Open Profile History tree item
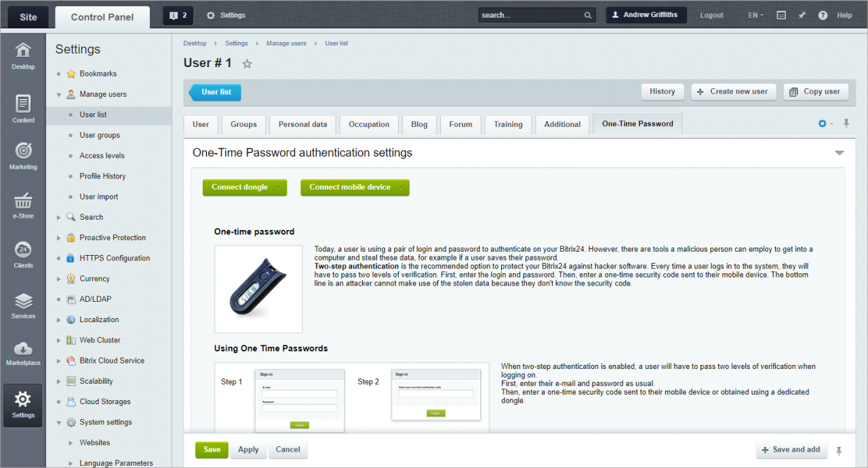Viewport: 868px width, 468px height. [x=103, y=176]
